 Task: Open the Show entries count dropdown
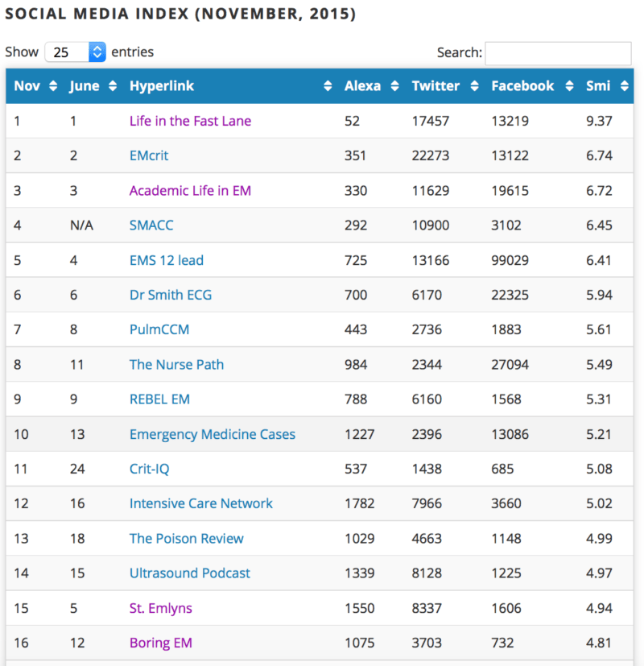[x=76, y=52]
